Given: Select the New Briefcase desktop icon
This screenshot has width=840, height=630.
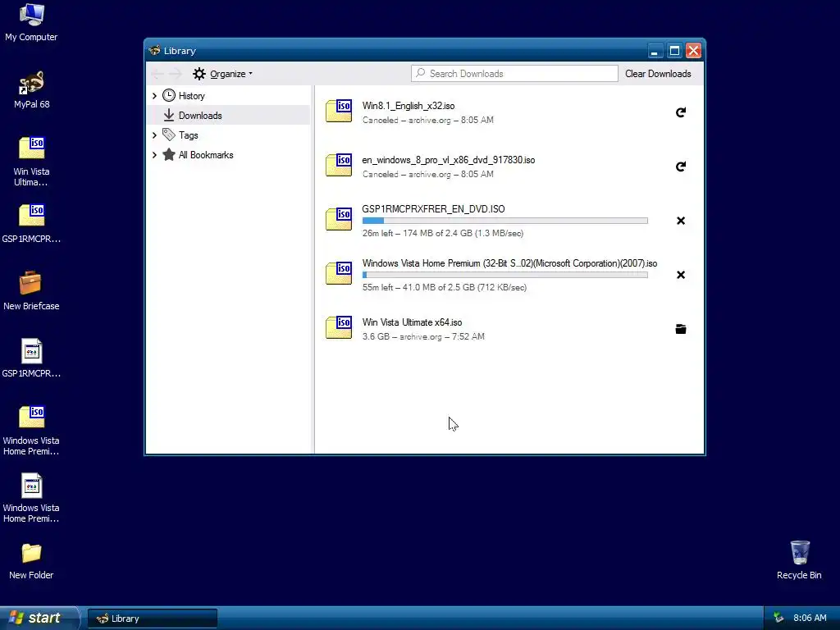Looking at the screenshot, I should (31, 291).
